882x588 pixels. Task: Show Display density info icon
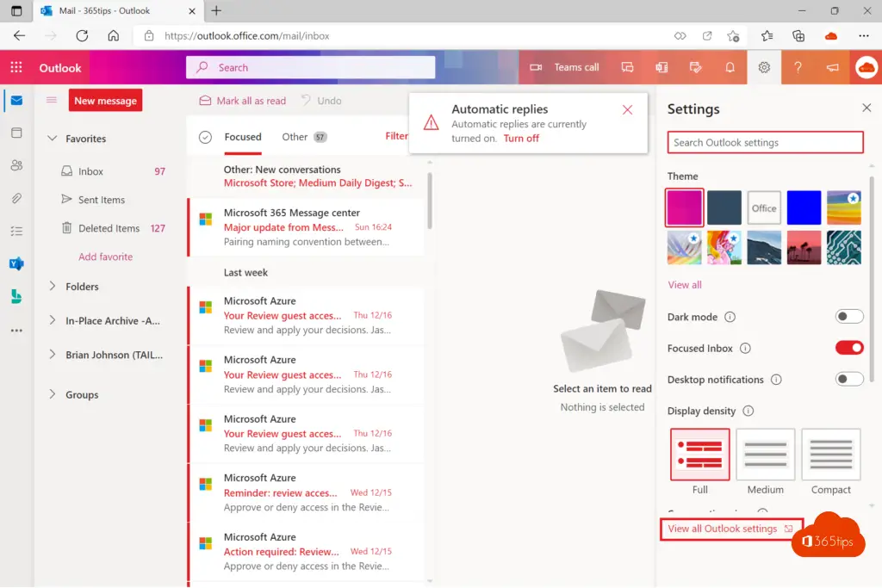coord(748,411)
